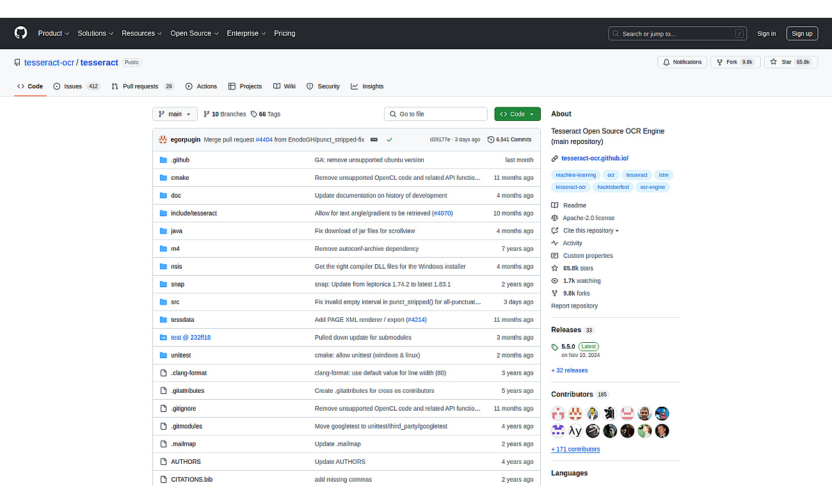This screenshot has width=832, height=504.
Task: Click the .clang-format file icon
Action: point(163,373)
